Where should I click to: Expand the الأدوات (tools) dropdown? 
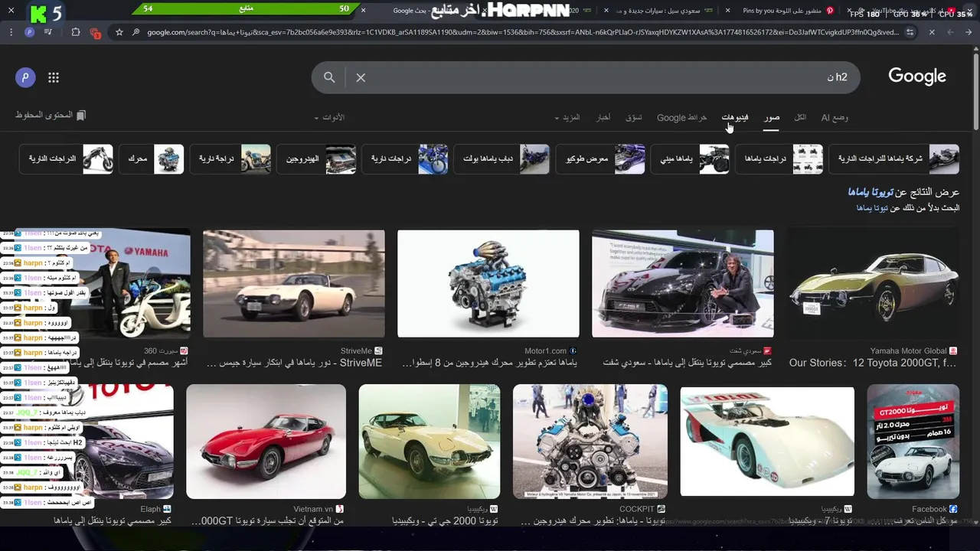[x=329, y=117]
